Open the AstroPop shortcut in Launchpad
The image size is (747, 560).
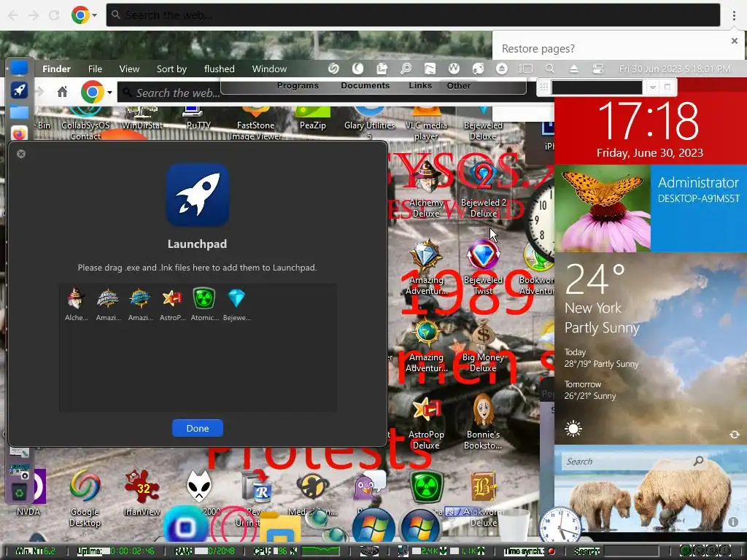[172, 304]
